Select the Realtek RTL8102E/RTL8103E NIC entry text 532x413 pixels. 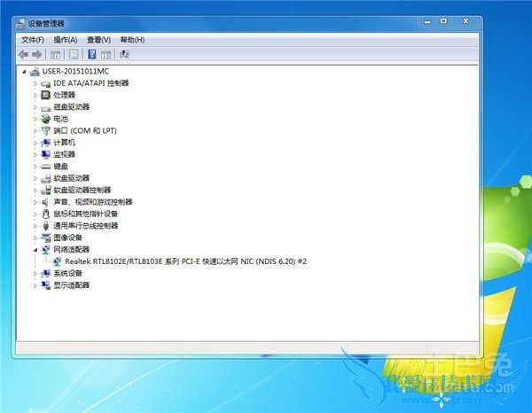(x=185, y=261)
